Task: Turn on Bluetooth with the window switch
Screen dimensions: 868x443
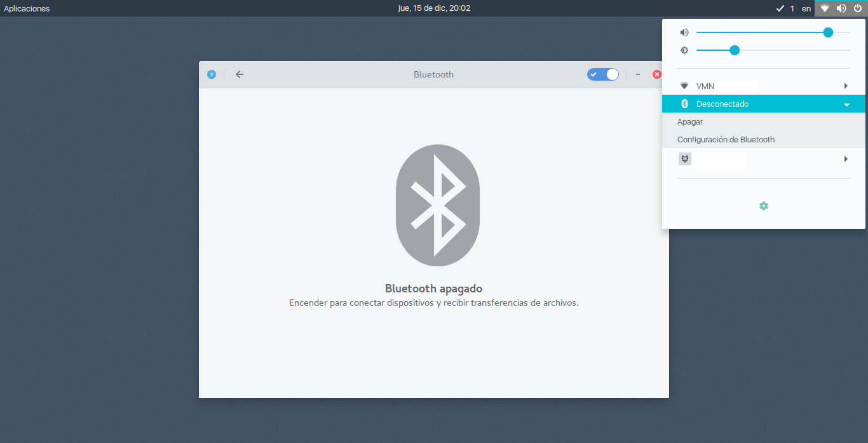Action: click(x=602, y=74)
